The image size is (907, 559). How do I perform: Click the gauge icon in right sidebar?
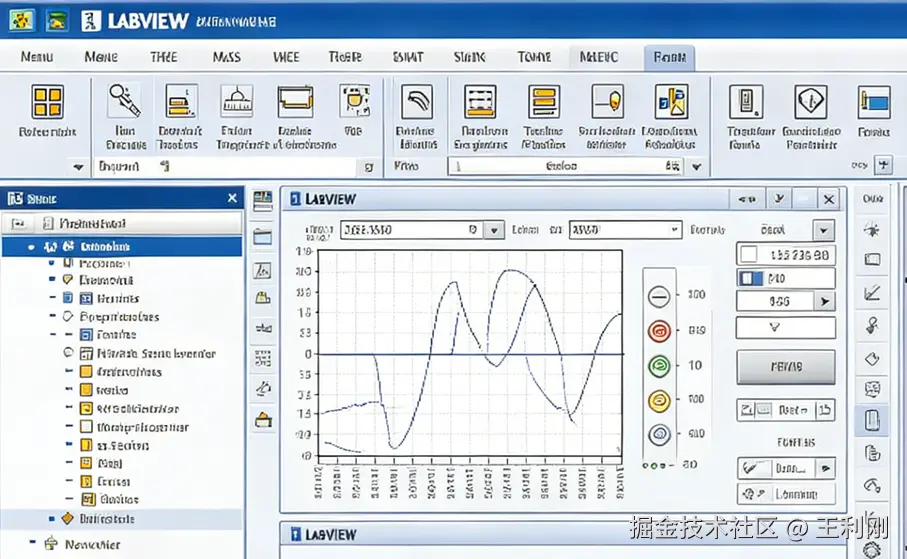[872, 484]
